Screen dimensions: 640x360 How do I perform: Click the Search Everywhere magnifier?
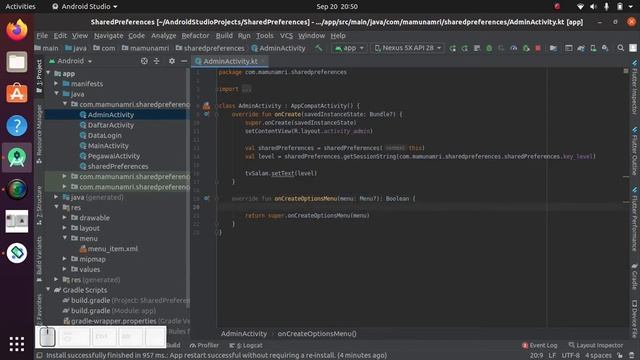[620, 48]
